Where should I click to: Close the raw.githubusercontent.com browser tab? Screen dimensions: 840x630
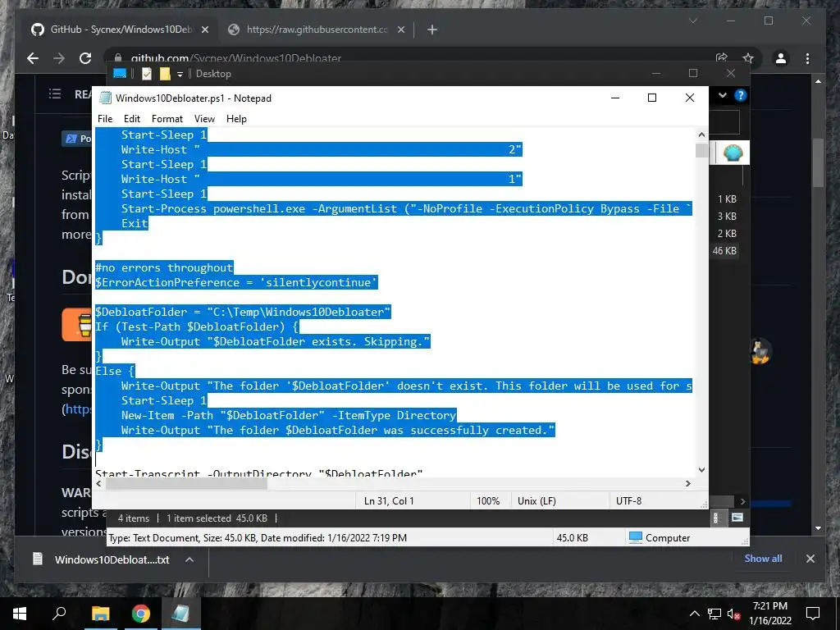pos(400,30)
